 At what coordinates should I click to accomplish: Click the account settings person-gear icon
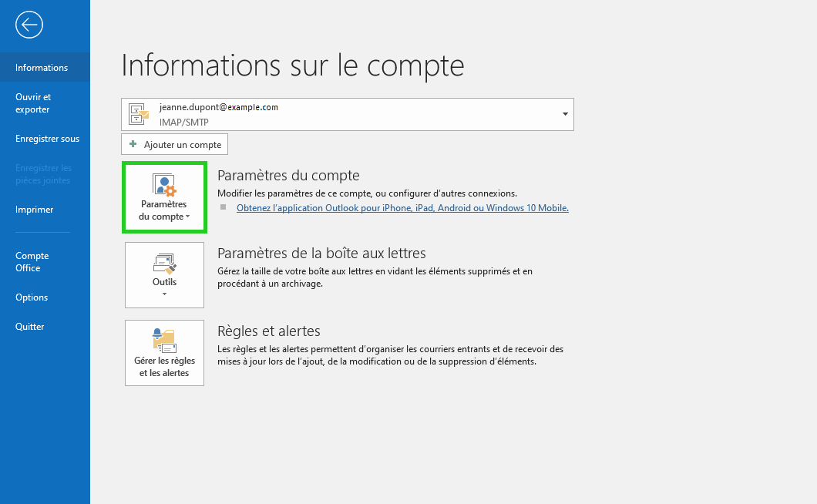pos(164,184)
